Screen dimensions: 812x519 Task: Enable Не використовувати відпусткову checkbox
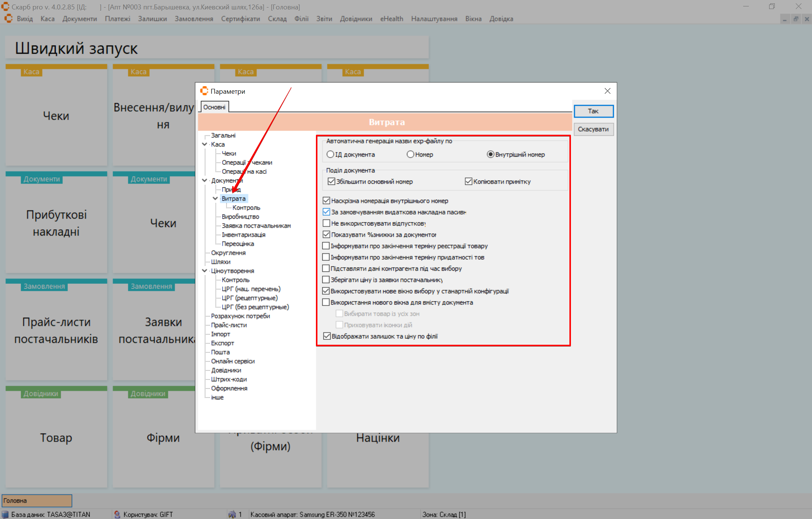326,223
